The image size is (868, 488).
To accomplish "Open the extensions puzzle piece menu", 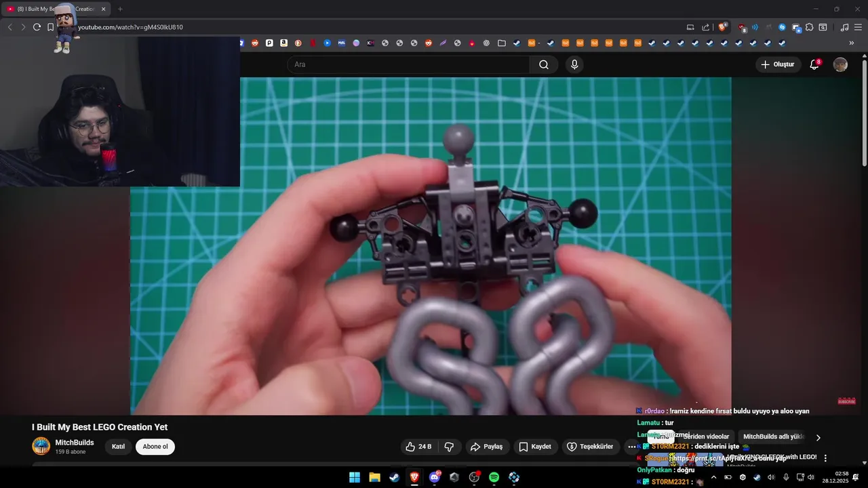I will pos(809,27).
